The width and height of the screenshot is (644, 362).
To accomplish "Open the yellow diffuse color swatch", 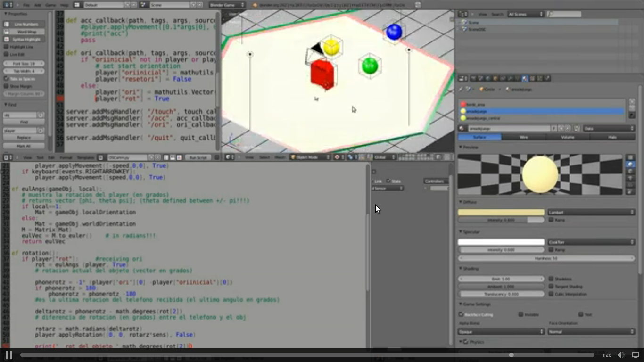I will pos(501,213).
